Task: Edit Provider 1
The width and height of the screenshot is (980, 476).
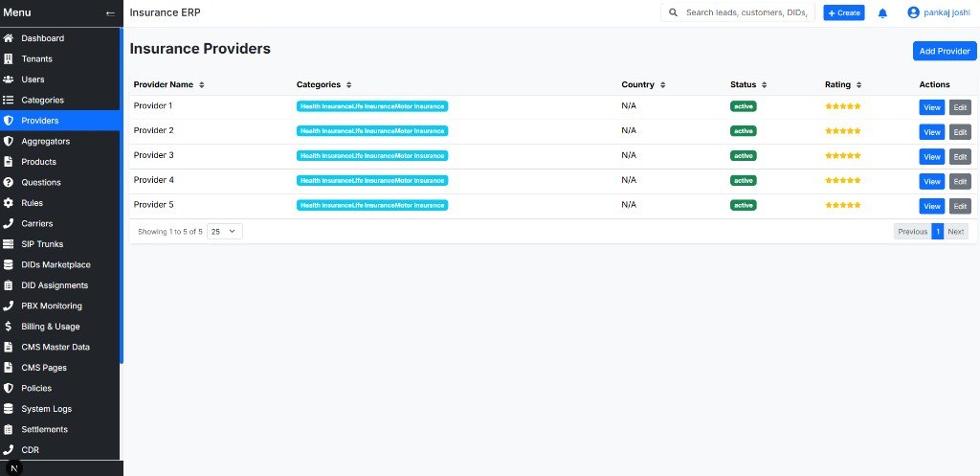Action: coord(960,107)
